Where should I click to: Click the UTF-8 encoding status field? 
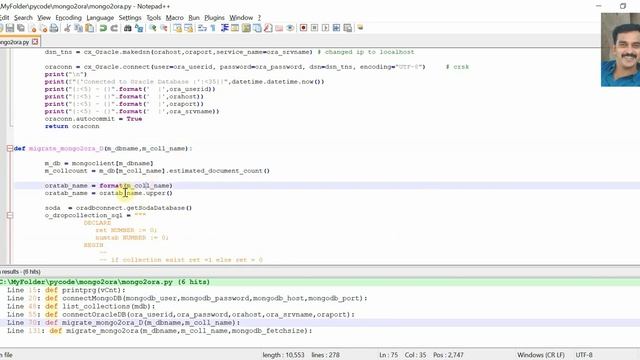(584, 355)
